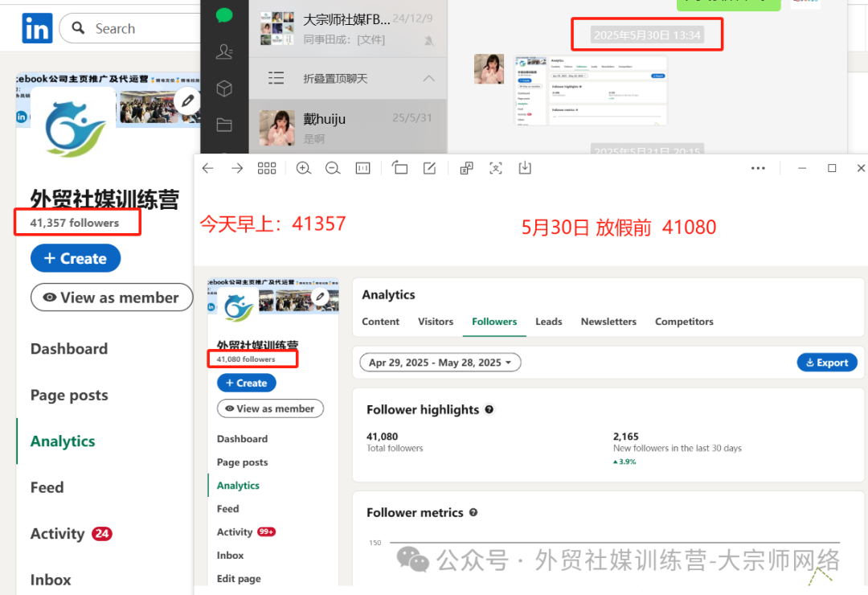
Task: Click small cover edit pencil in viewer
Action: [320, 296]
